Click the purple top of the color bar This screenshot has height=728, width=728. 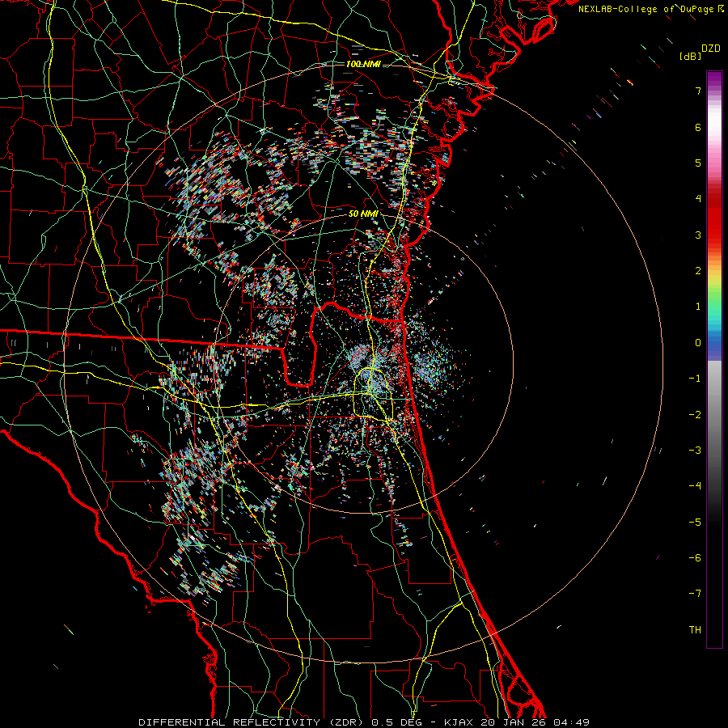(x=714, y=78)
